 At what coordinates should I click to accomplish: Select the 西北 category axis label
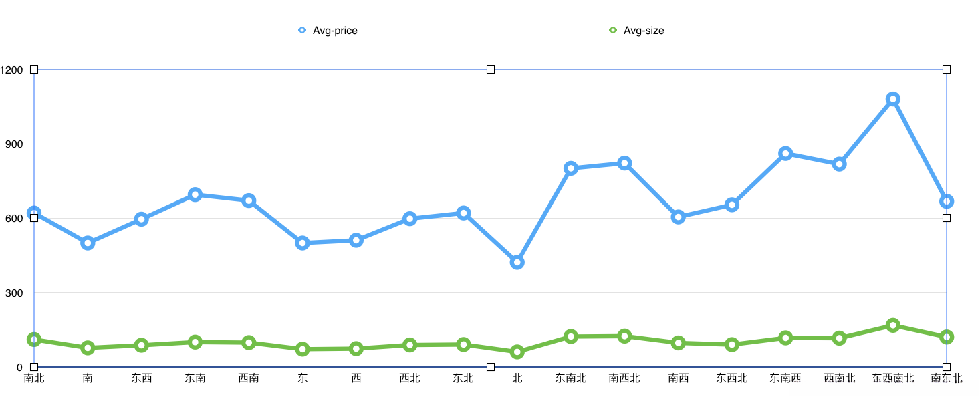(x=410, y=378)
